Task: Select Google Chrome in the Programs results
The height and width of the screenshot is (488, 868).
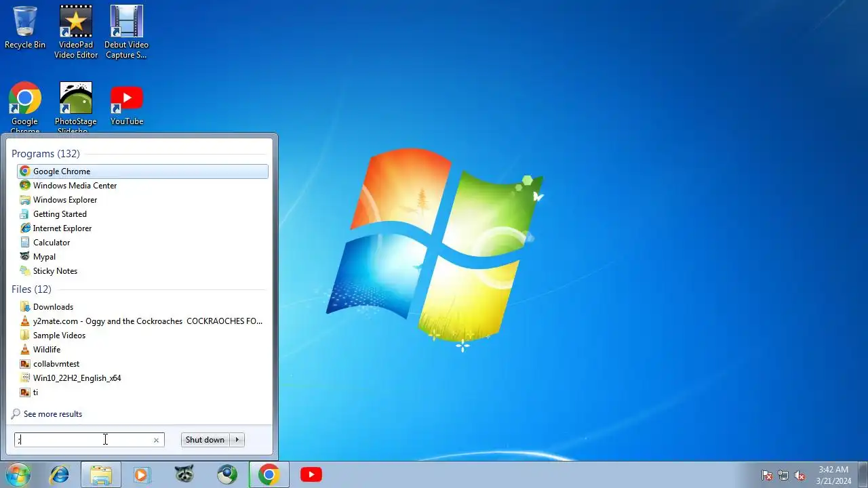Action: [142, 171]
